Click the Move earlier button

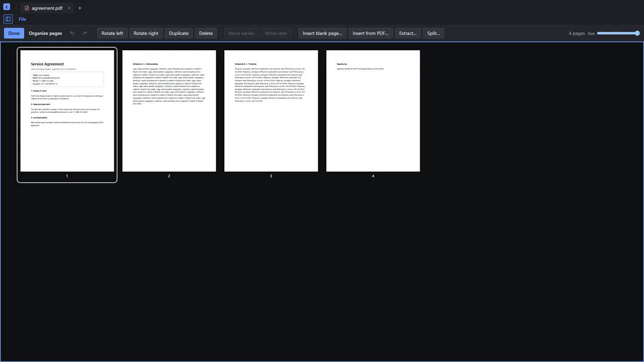241,33
